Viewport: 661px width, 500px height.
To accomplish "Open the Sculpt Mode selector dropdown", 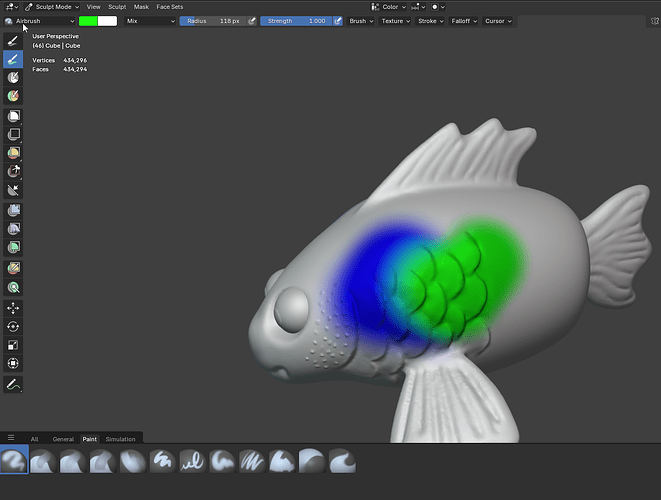I will coord(52,7).
